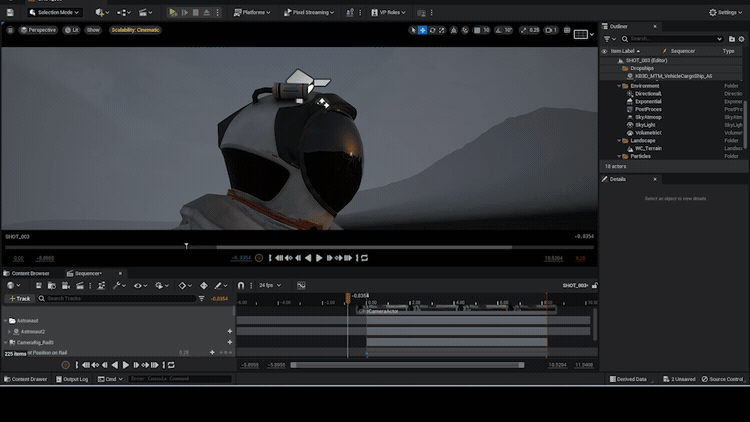Start Play in Editor with green play button
The height and width of the screenshot is (422, 750).
pos(173,12)
